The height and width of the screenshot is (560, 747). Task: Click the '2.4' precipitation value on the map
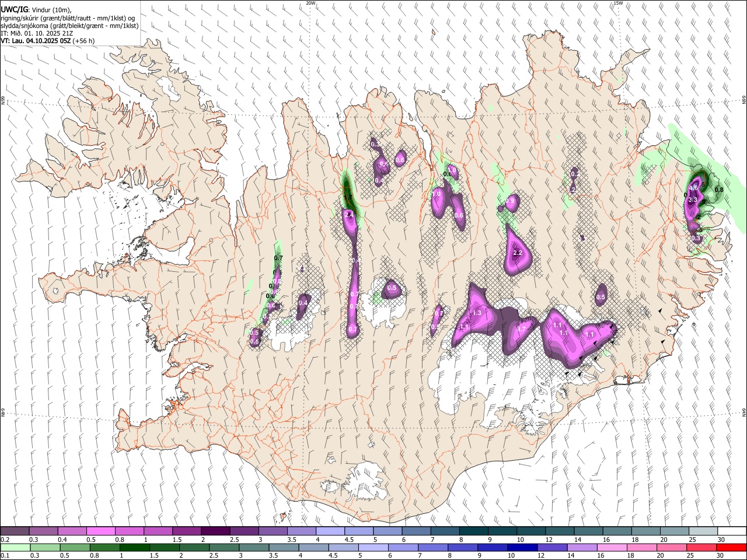point(350,215)
